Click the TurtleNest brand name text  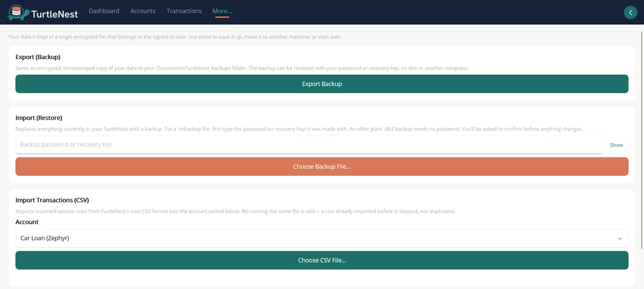pos(55,14)
